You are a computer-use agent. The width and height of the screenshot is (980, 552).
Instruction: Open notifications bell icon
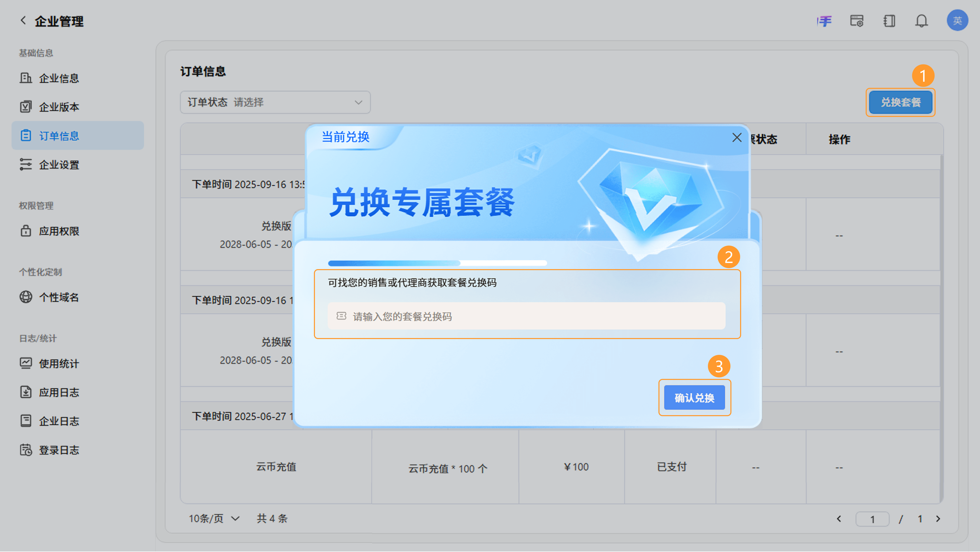(x=921, y=21)
